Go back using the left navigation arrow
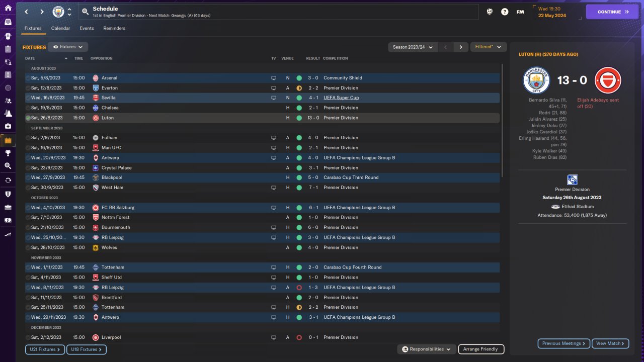Image resolution: width=644 pixels, height=362 pixels. pyautogui.click(x=26, y=12)
